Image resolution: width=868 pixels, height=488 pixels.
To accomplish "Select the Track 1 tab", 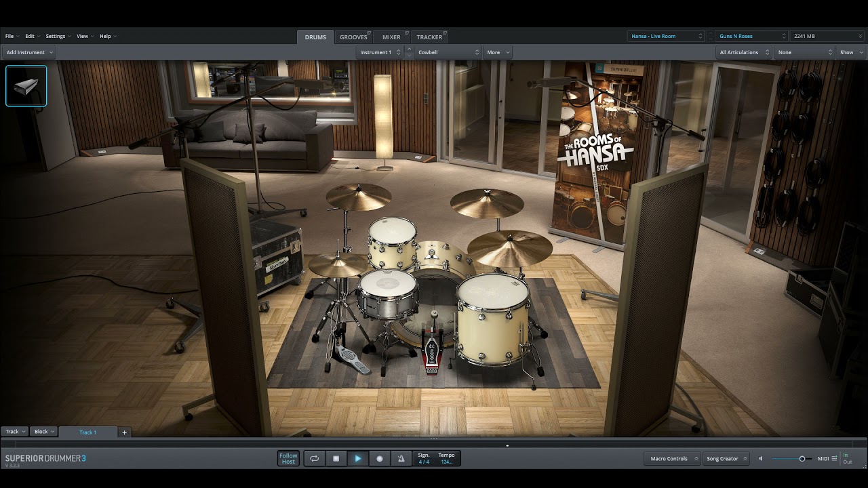I will [x=88, y=432].
